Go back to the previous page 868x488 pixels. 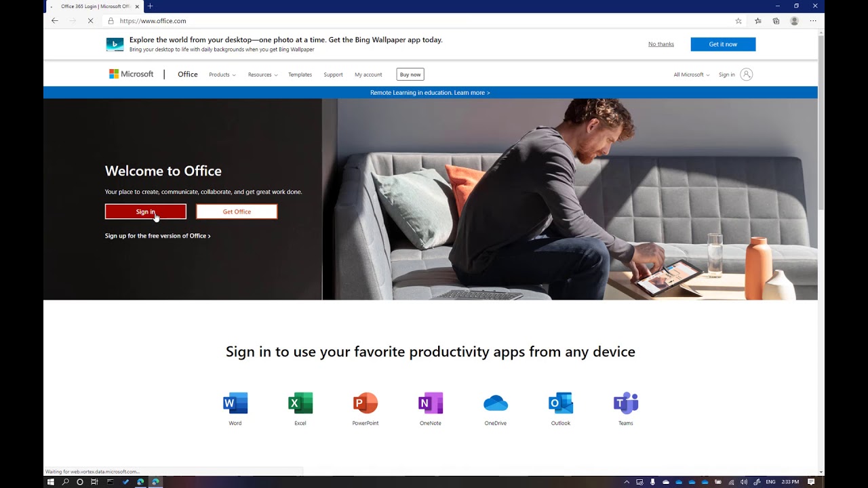tap(55, 21)
